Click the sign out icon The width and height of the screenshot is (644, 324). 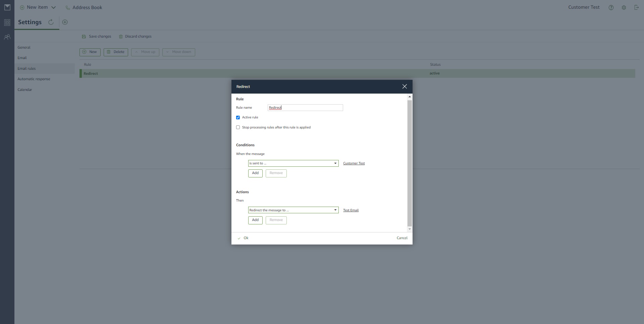coord(636,7)
